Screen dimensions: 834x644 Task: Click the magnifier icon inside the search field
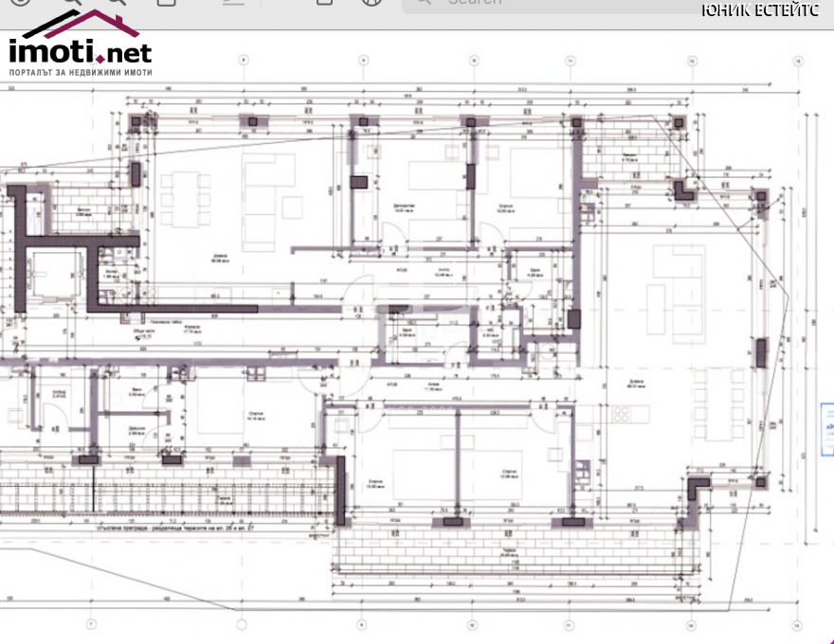(423, 2)
